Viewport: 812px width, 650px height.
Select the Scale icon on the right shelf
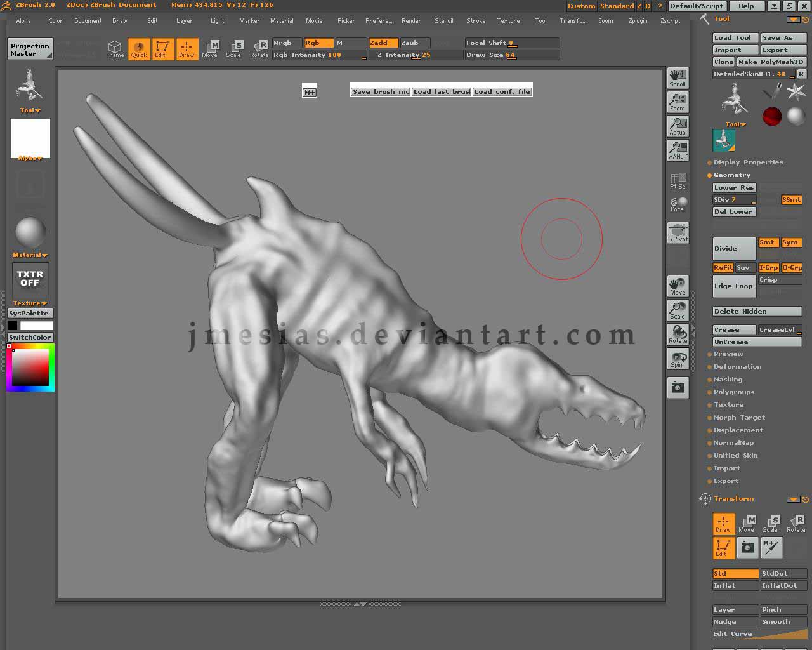(x=678, y=310)
